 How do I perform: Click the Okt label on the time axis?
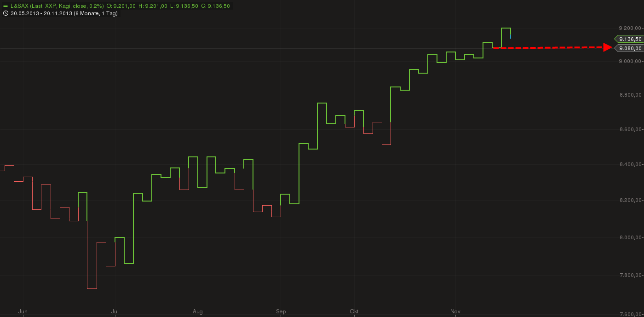click(x=354, y=311)
